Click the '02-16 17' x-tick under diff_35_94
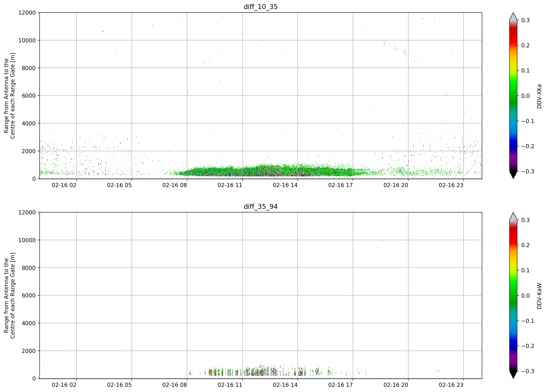546x392 pixels. (340, 385)
